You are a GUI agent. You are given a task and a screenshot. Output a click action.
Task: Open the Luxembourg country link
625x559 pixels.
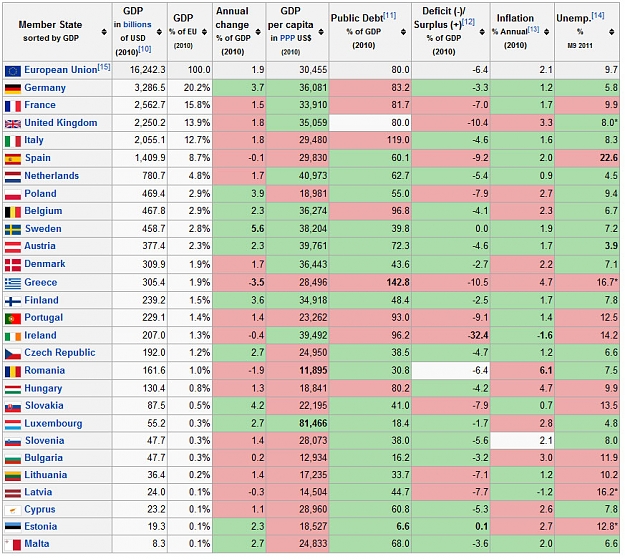pyautogui.click(x=53, y=423)
